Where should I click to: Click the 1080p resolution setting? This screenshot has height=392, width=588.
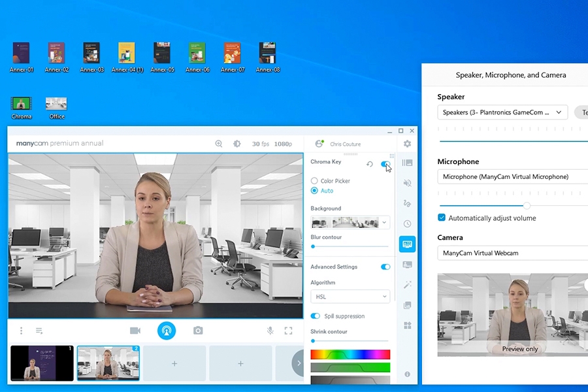(283, 144)
